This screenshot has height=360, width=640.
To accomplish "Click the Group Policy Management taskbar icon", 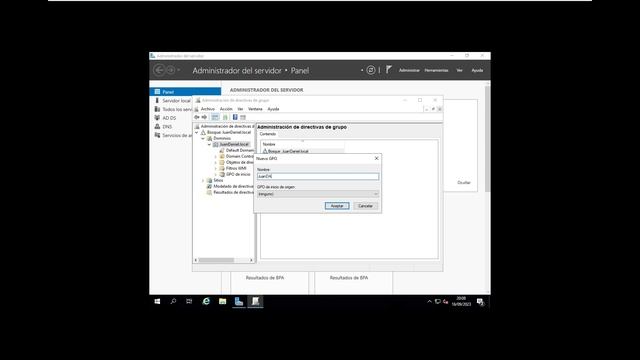I will pos(255,302).
